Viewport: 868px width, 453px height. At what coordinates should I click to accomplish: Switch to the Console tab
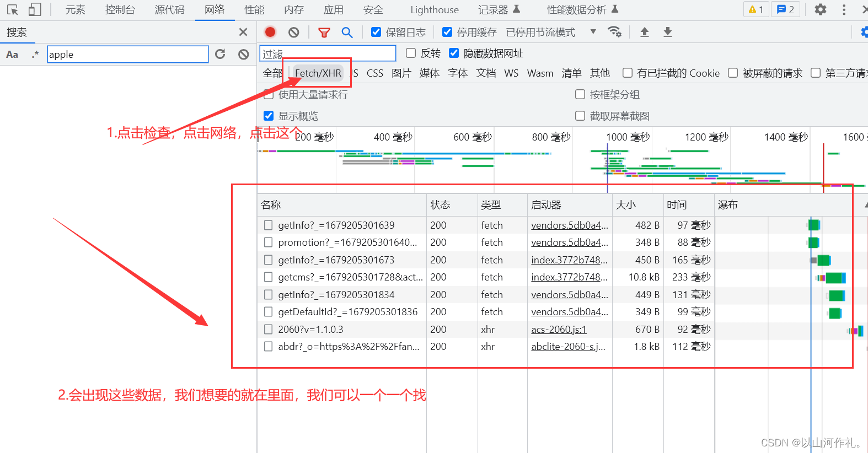tap(120, 10)
